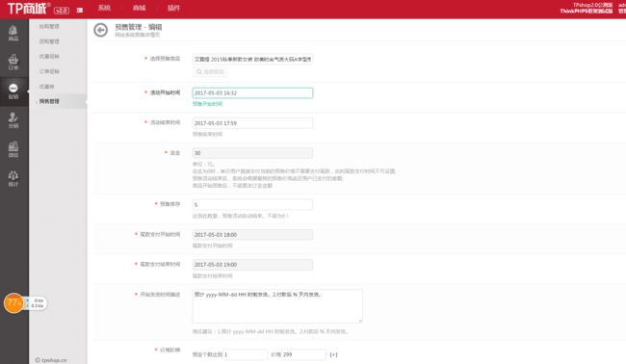
Task: Click the green hint text under the start time field
Action: tap(208, 104)
